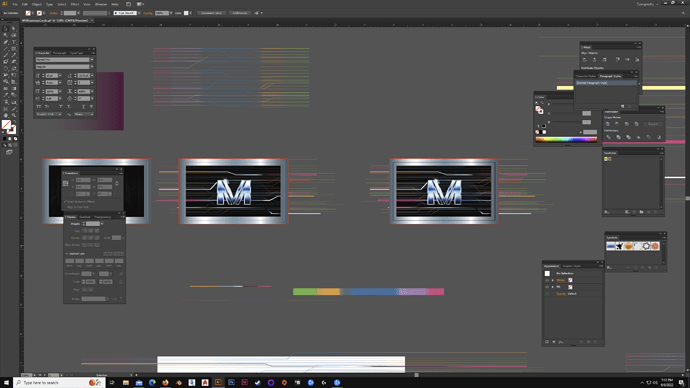690x388 pixels.
Task: Click the Unite icon in Pathfinder panel
Action: (x=608, y=124)
